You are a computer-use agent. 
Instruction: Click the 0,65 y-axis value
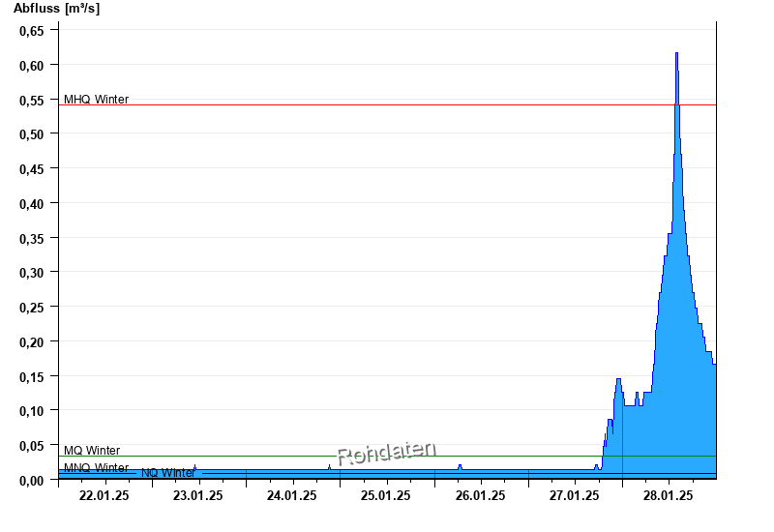(32, 31)
